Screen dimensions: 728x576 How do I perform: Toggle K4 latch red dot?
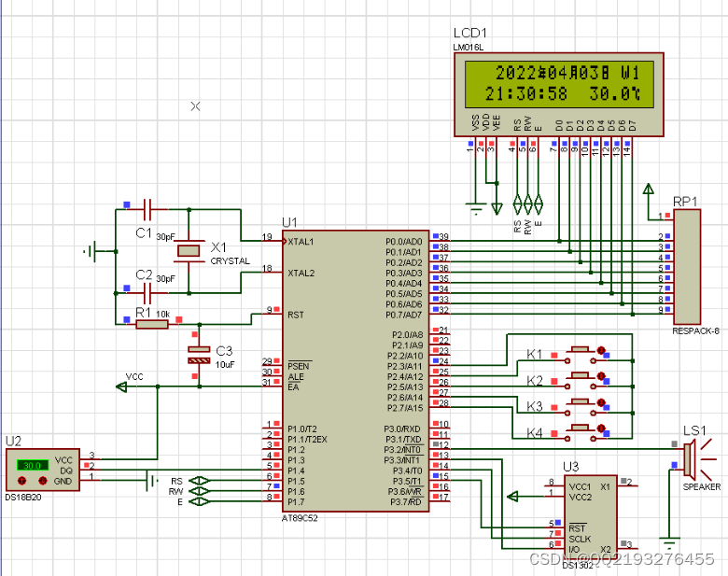click(x=601, y=428)
